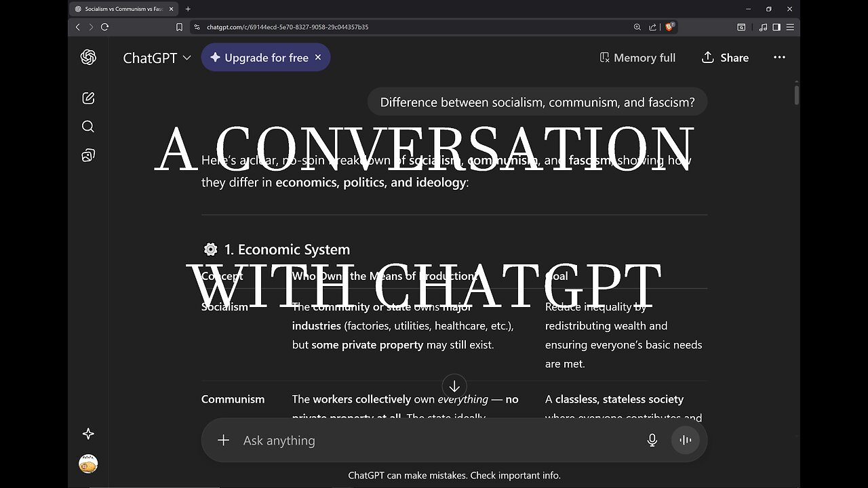This screenshot has height=488, width=868.
Task: Toggle the browser sidebar panel icon
Action: pos(776,27)
